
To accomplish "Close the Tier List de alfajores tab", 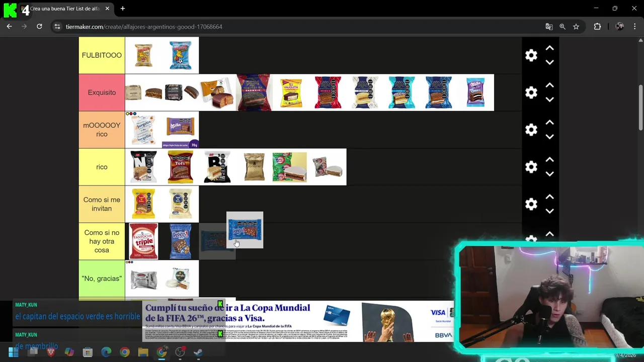I will click(107, 9).
